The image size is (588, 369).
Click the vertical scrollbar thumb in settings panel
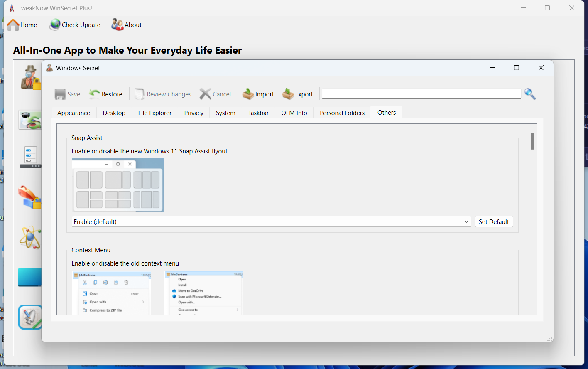pyautogui.click(x=532, y=141)
